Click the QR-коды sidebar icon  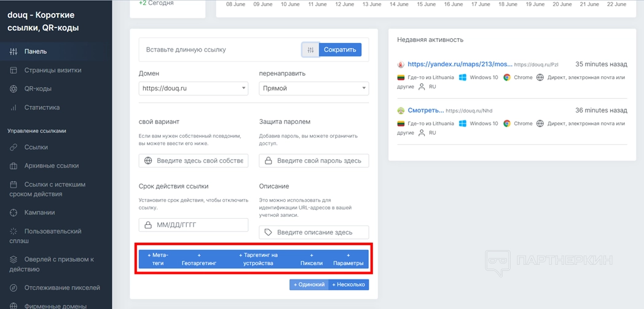click(14, 89)
